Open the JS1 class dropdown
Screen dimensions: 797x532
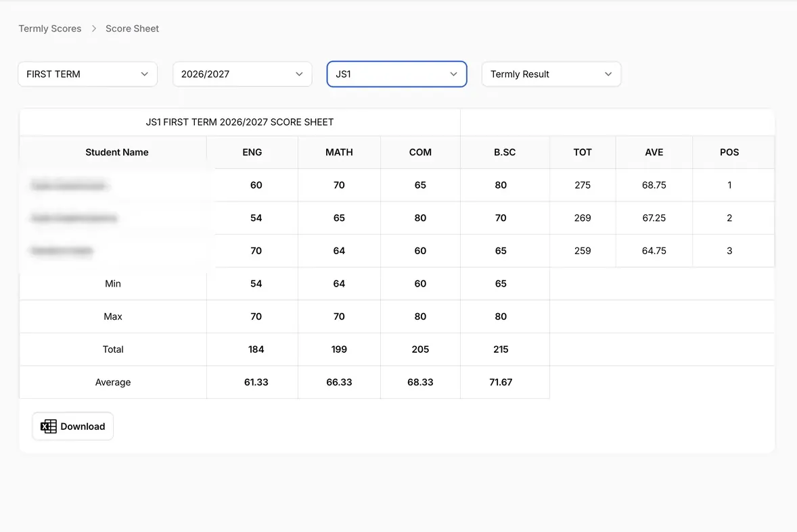[396, 74]
